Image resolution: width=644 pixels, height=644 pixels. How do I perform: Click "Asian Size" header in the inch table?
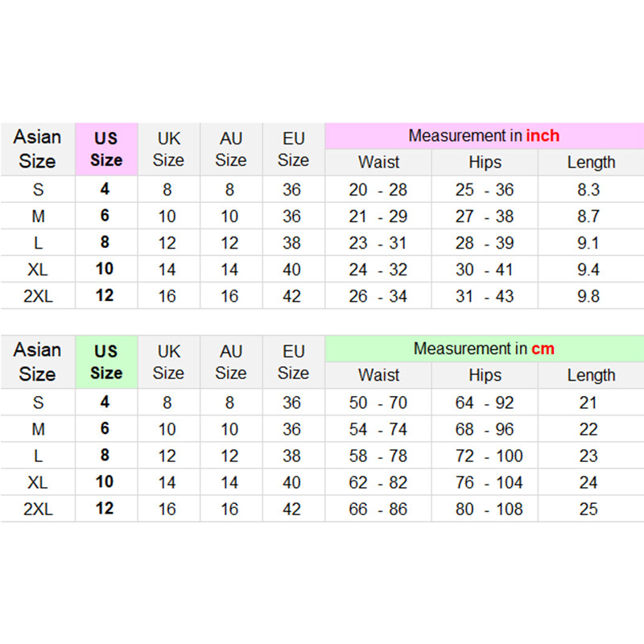38,149
